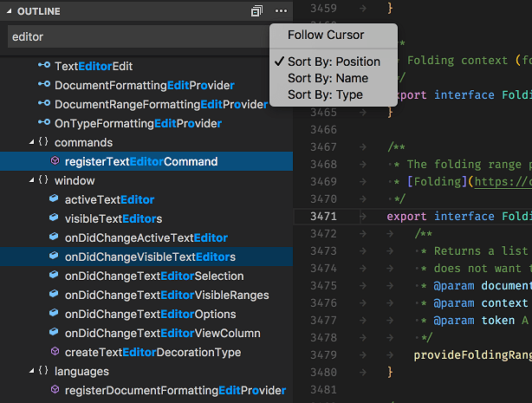Pick Sort By: Type in the menu
Screen dimensions: 532x403
(x=325, y=94)
